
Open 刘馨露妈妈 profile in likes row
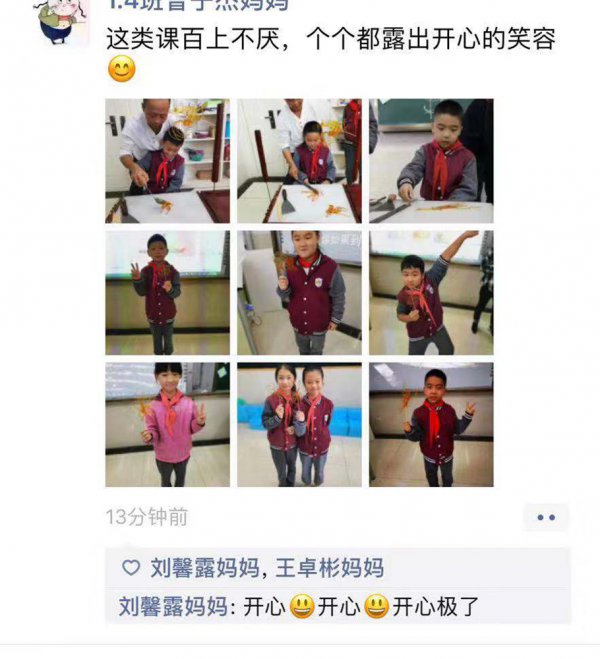(205, 568)
